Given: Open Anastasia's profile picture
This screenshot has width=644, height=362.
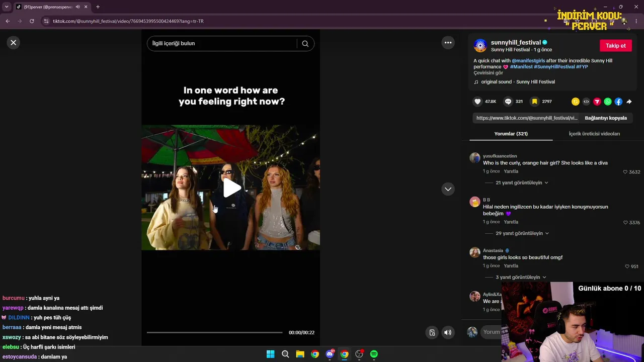Looking at the screenshot, I should click(475, 252).
